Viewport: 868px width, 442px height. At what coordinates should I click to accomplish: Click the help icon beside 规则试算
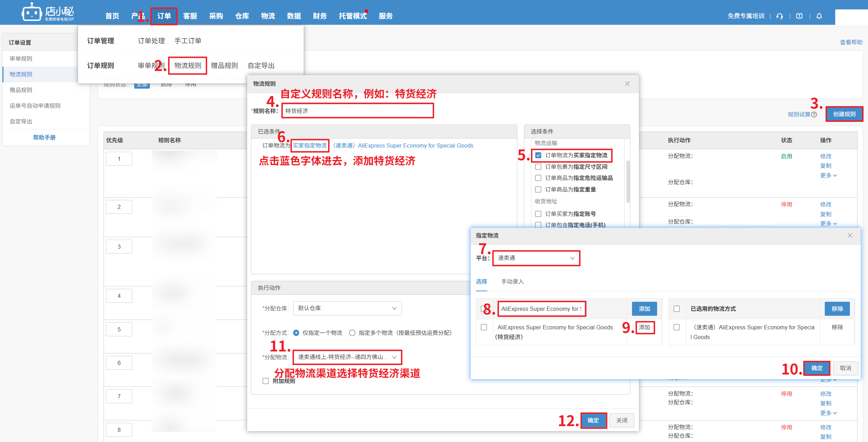pyautogui.click(x=814, y=114)
